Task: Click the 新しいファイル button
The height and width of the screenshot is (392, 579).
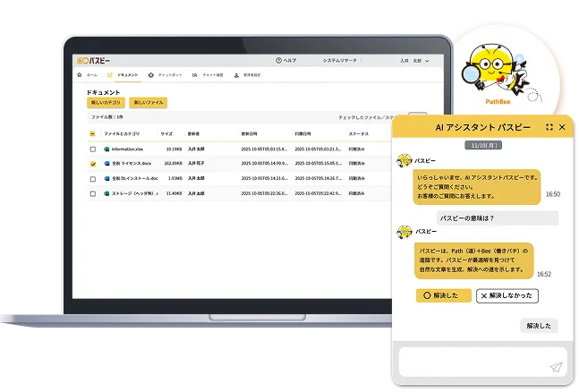Action: [x=148, y=103]
